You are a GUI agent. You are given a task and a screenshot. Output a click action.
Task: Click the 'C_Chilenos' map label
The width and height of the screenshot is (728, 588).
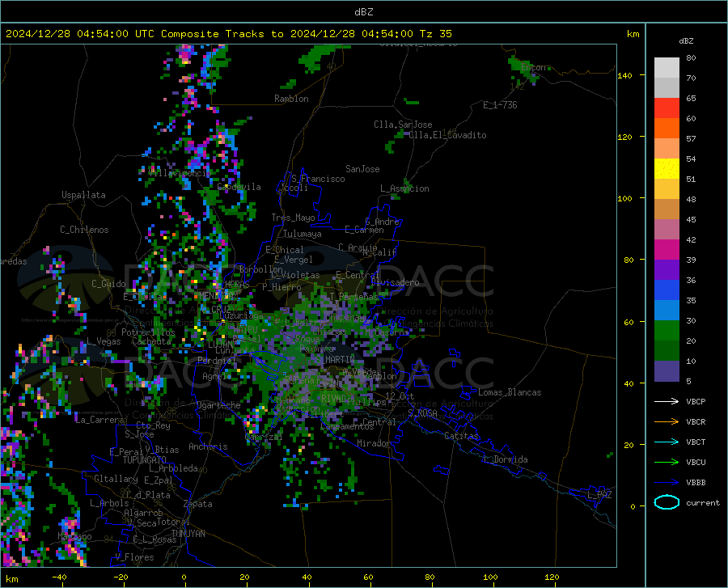[84, 230]
